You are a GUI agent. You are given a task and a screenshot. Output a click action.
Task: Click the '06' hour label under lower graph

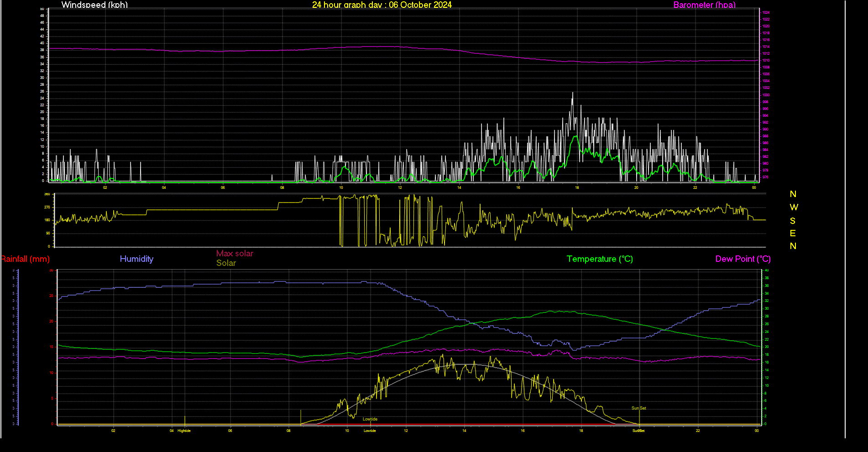point(230,431)
